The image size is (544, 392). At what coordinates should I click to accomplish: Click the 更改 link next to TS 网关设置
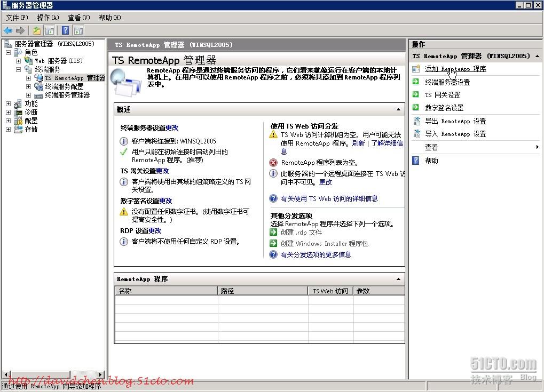point(162,171)
